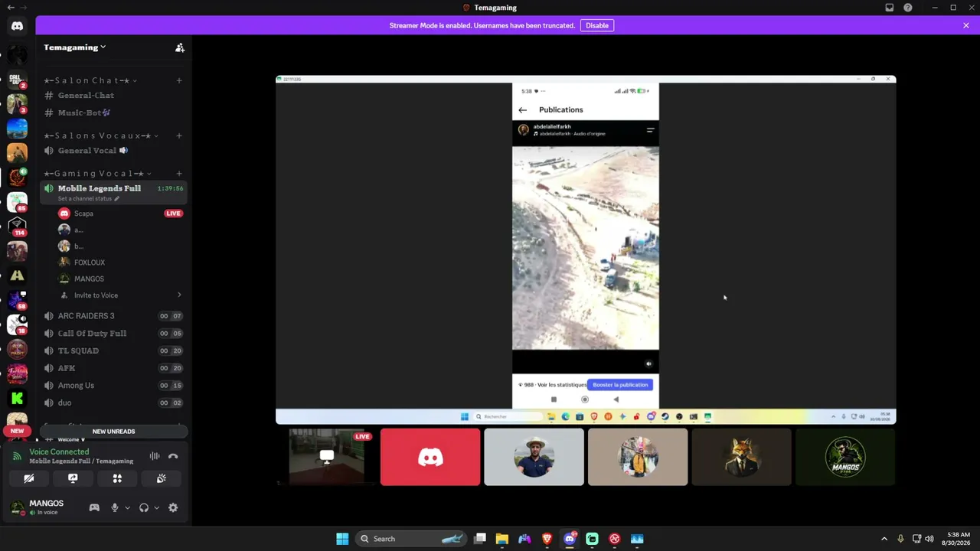Click back arrow beside Publications in stream
Screen dimensions: 980x551
click(x=523, y=110)
